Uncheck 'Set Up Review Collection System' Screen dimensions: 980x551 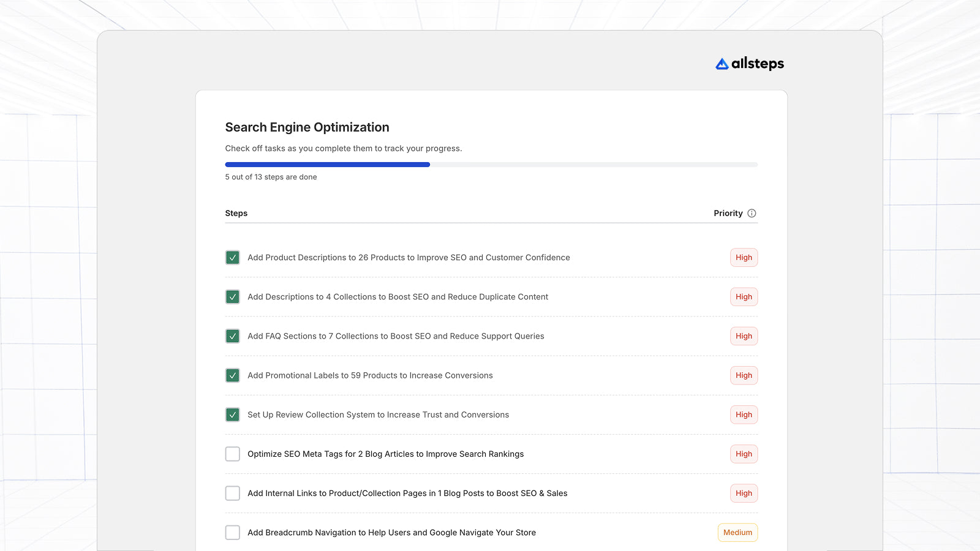[232, 414]
